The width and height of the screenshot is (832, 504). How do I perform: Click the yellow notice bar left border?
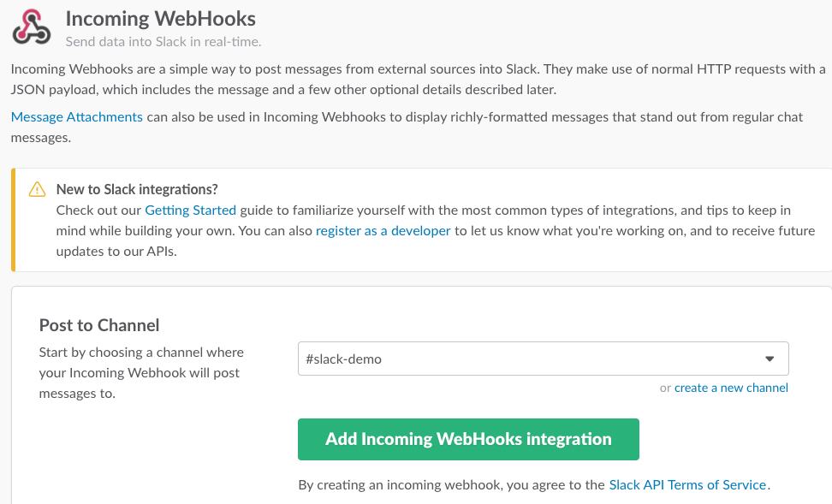point(13,220)
